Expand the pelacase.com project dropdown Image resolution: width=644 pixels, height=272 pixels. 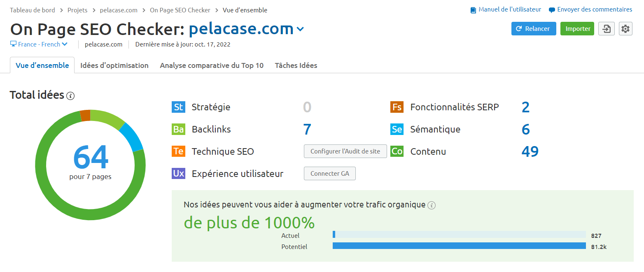(x=301, y=29)
